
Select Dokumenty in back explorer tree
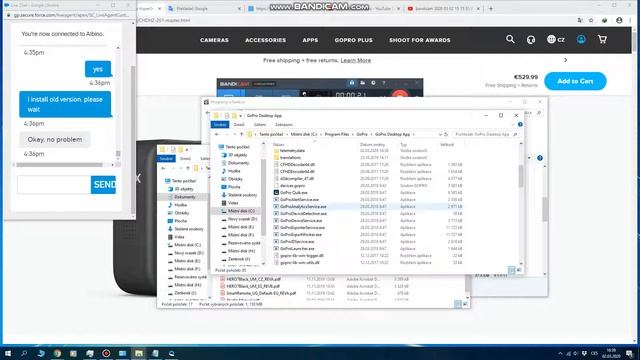(x=184, y=197)
